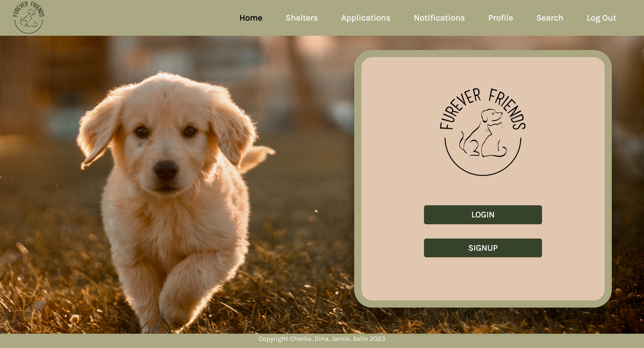The height and width of the screenshot is (348, 644).
Task: Open the Search navigation icon
Action: click(550, 18)
